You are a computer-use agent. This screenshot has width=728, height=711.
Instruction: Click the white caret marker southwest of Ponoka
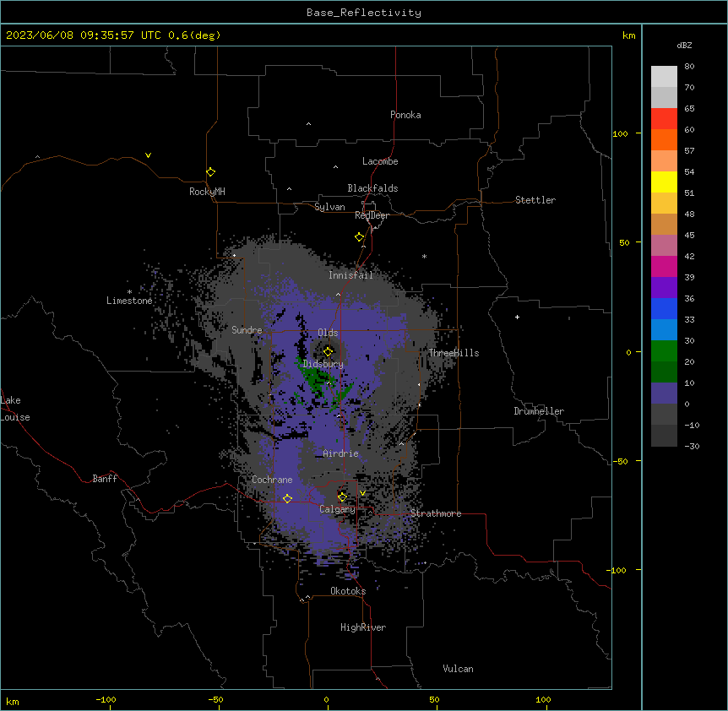point(309,124)
